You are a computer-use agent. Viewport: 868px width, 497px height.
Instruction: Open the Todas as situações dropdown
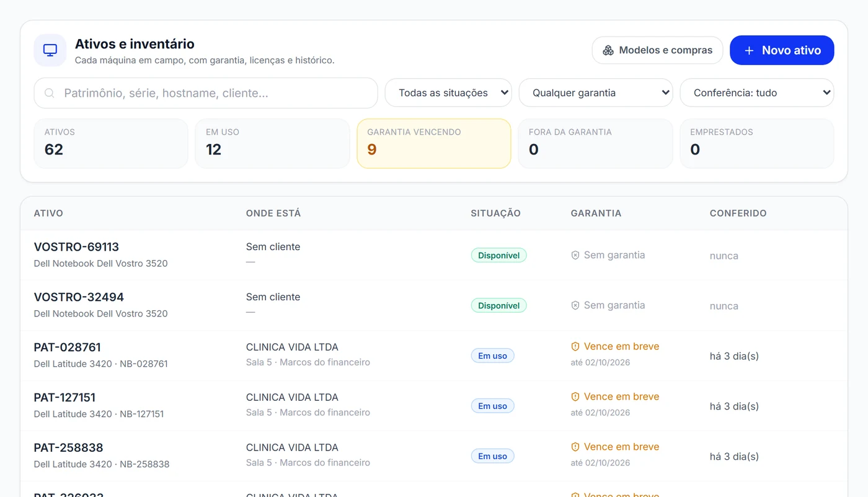point(448,93)
